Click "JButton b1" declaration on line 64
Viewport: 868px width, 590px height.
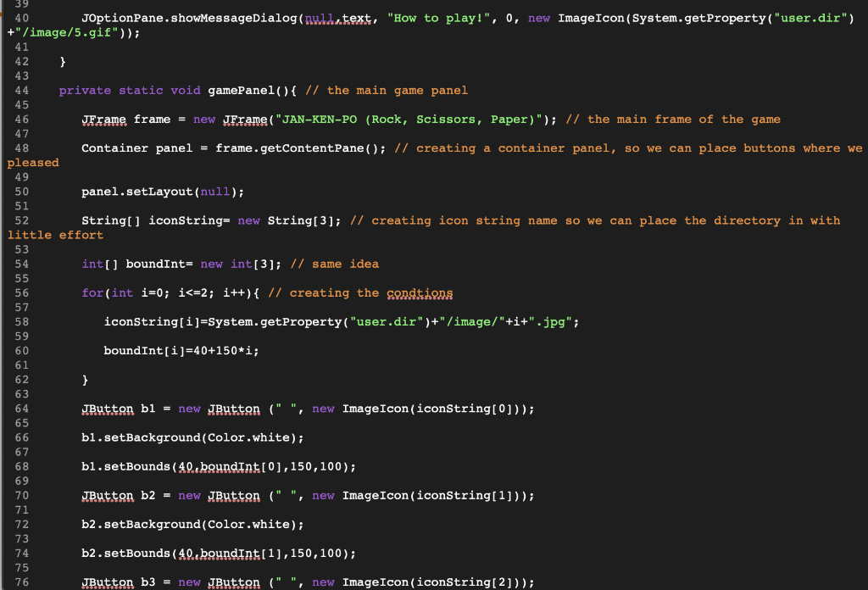[119, 409]
